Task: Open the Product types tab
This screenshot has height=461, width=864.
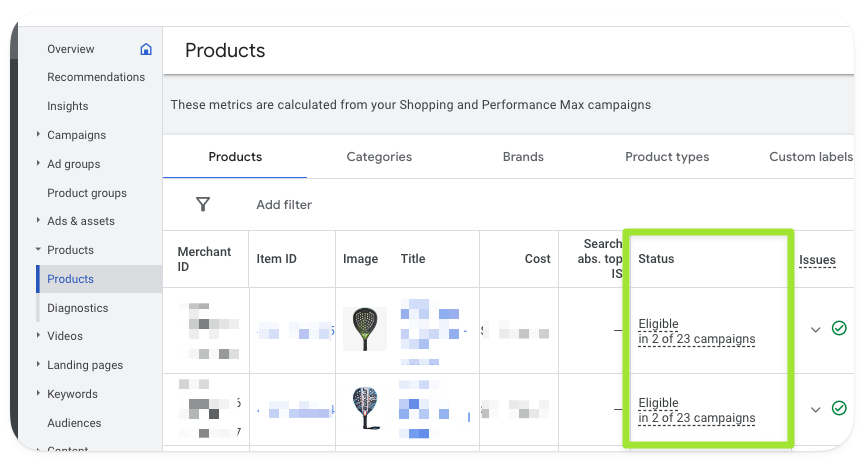Action: (x=667, y=157)
